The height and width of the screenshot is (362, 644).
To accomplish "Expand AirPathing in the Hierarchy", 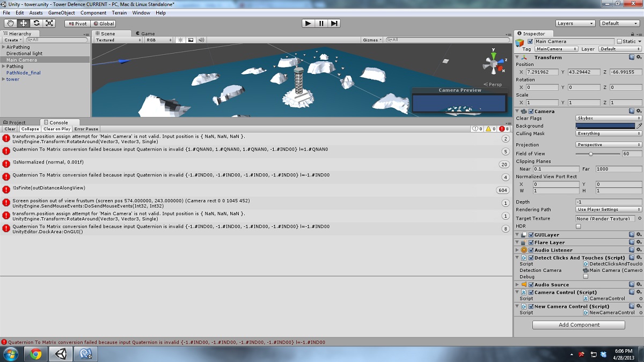I will (4, 47).
